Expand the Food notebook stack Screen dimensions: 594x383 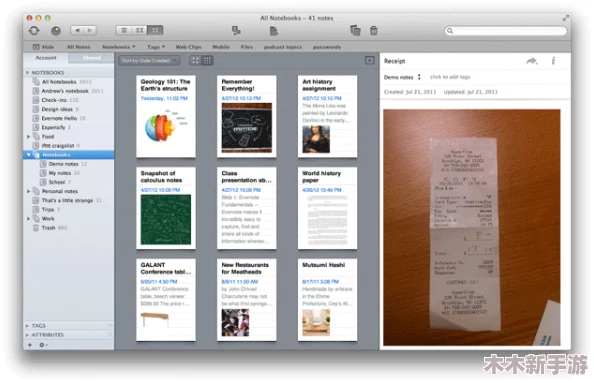(x=28, y=136)
